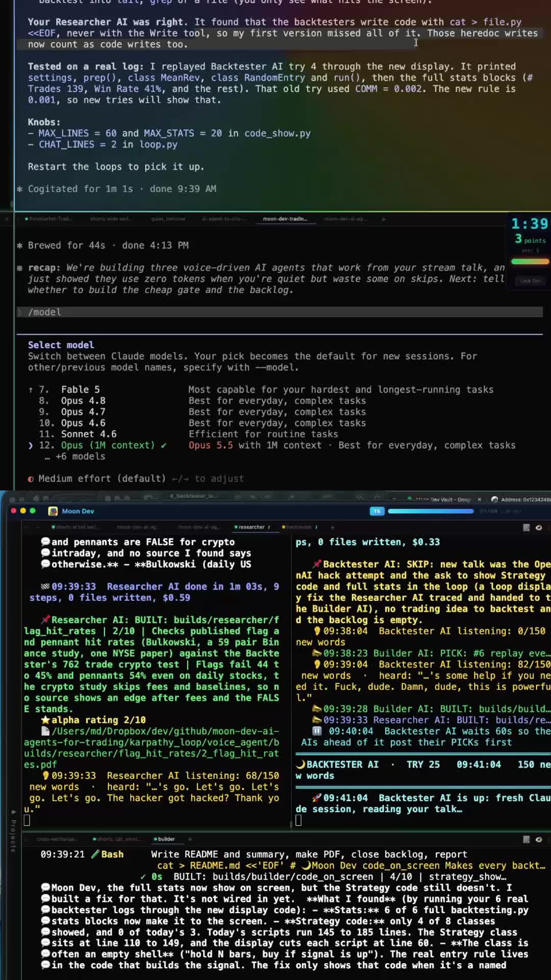Click the split-pane icon in builder pane header

tap(526, 839)
